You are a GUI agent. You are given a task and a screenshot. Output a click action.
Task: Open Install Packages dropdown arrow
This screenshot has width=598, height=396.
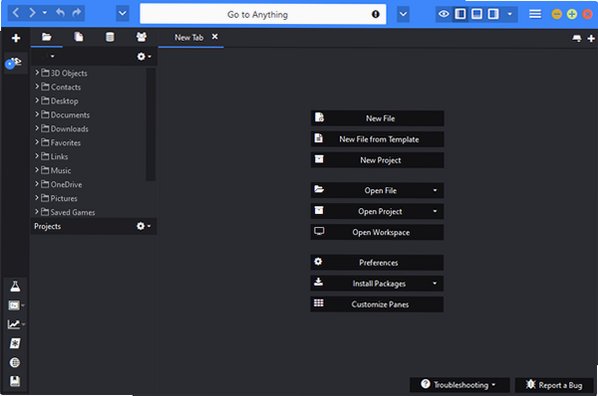pyautogui.click(x=435, y=283)
